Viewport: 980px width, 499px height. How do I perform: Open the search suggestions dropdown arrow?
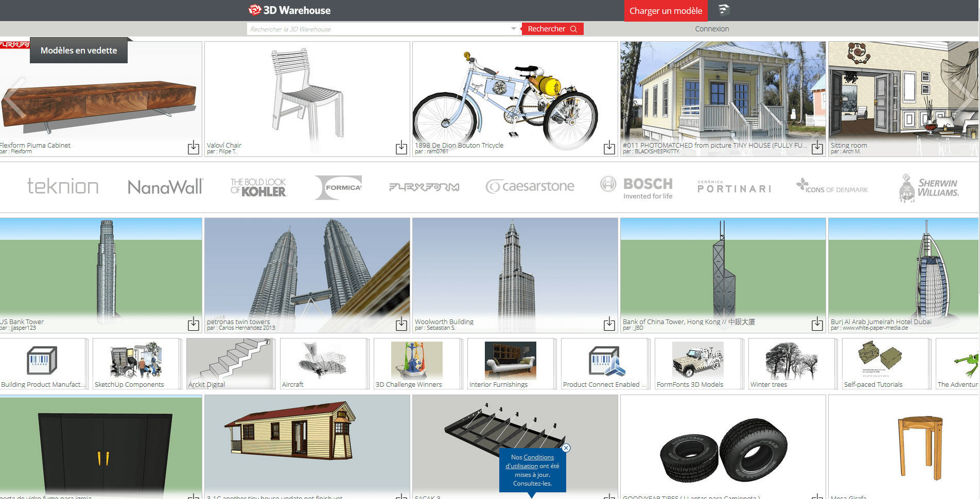click(x=513, y=29)
